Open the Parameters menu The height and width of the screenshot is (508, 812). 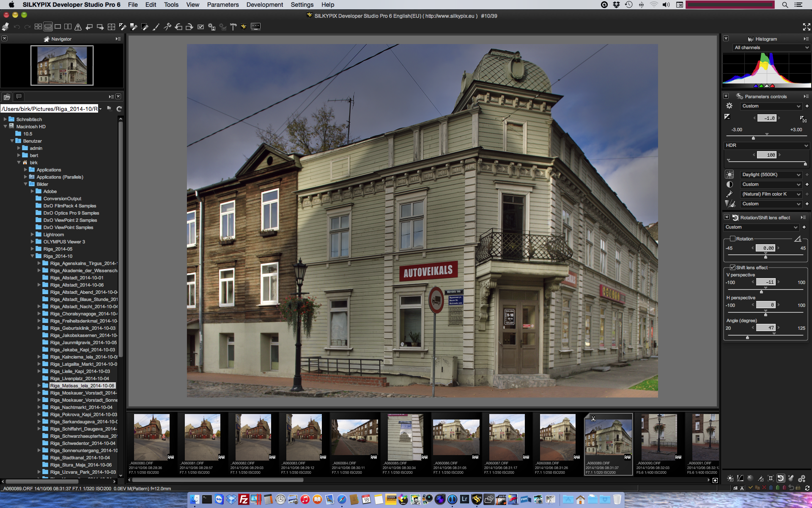tap(222, 5)
